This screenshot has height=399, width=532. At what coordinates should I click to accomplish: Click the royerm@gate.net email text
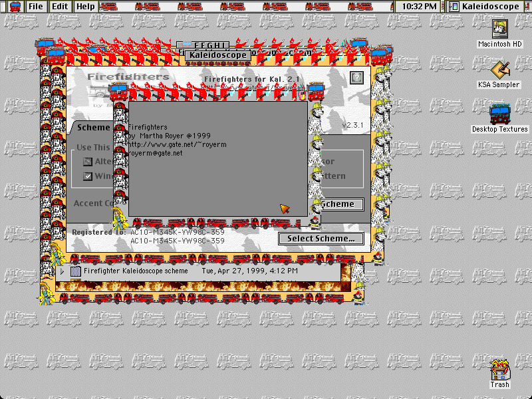[155, 154]
